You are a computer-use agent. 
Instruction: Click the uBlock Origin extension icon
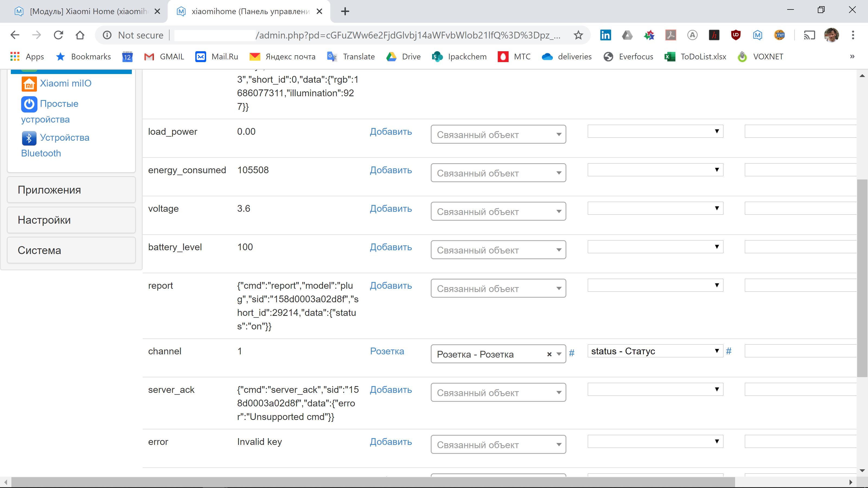736,35
